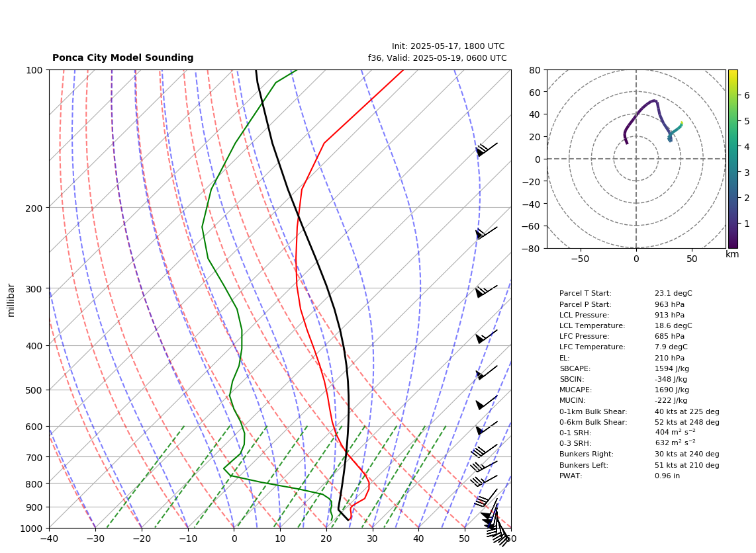
Task: Click the wind barb beside 500 millibar level
Action: point(487,403)
